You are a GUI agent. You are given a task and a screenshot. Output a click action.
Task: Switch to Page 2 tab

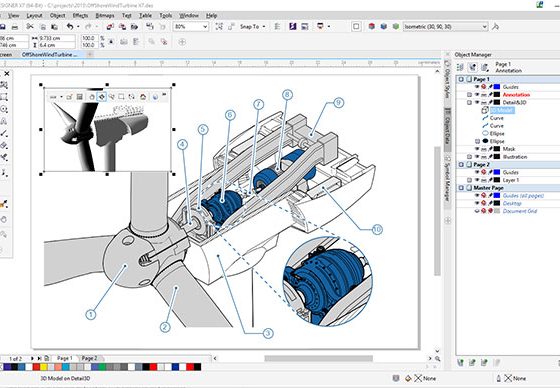point(89,358)
